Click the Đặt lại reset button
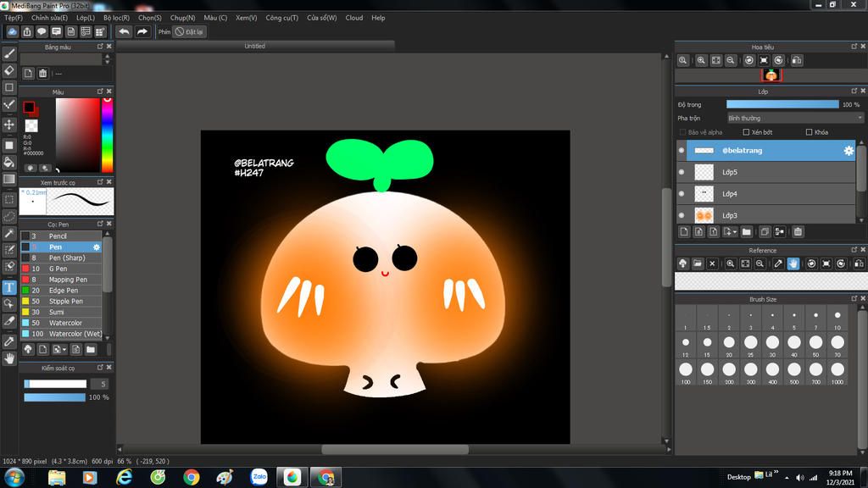This screenshot has height=488, width=868. 189,31
